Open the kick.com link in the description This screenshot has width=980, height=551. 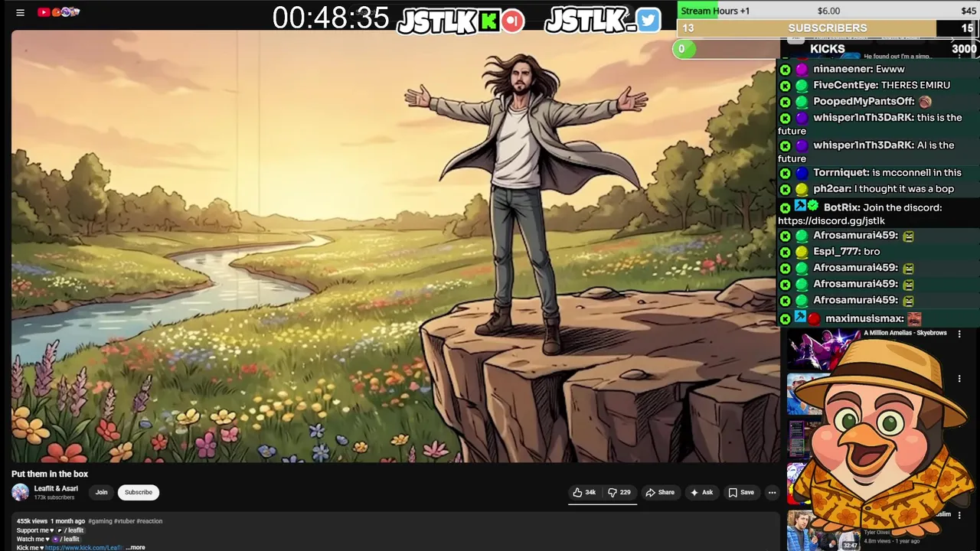83,547
